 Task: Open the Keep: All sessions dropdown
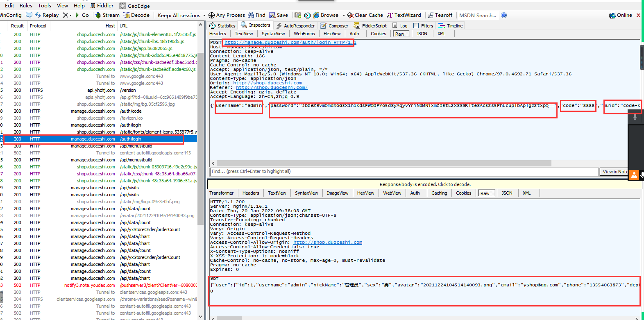point(181,15)
